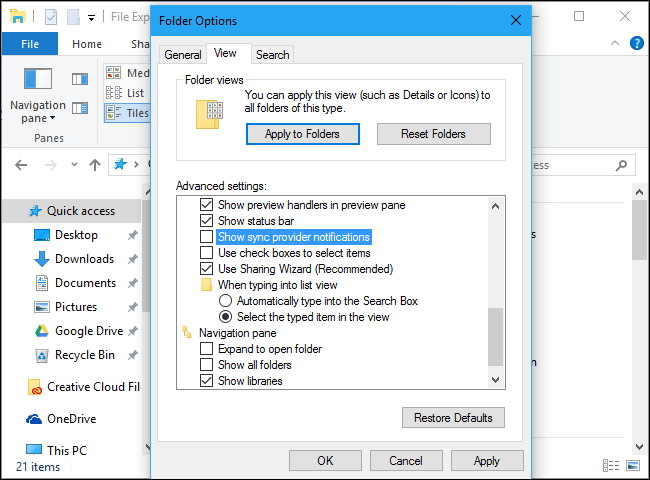Click the Up arrow navigation button
The width and height of the screenshot is (650, 480).
pyautogui.click(x=95, y=165)
